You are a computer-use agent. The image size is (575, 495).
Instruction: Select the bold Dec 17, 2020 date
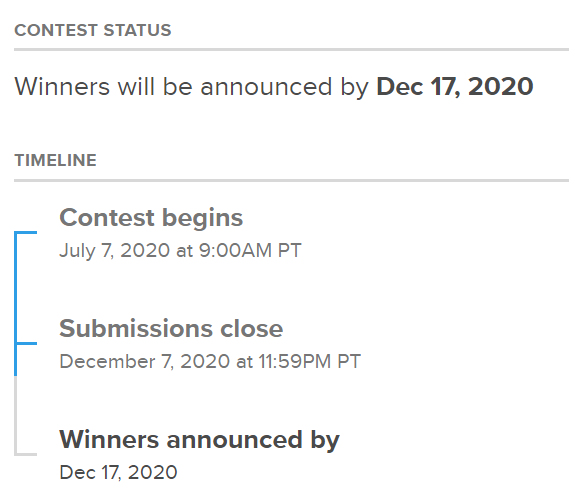[455, 87]
